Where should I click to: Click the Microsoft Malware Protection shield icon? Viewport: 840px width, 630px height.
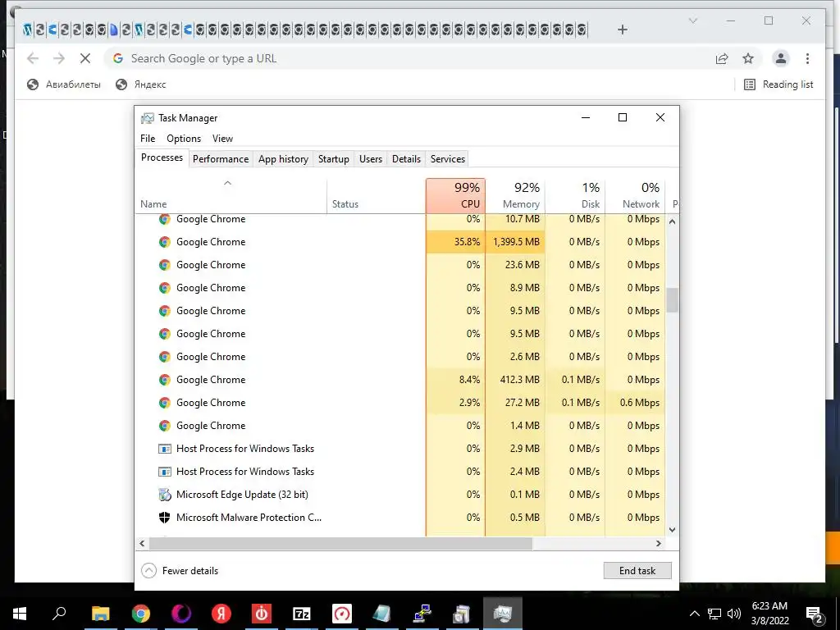(164, 518)
